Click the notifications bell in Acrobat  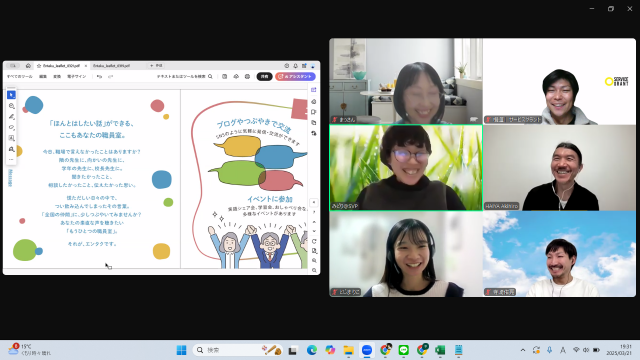coord(296,66)
